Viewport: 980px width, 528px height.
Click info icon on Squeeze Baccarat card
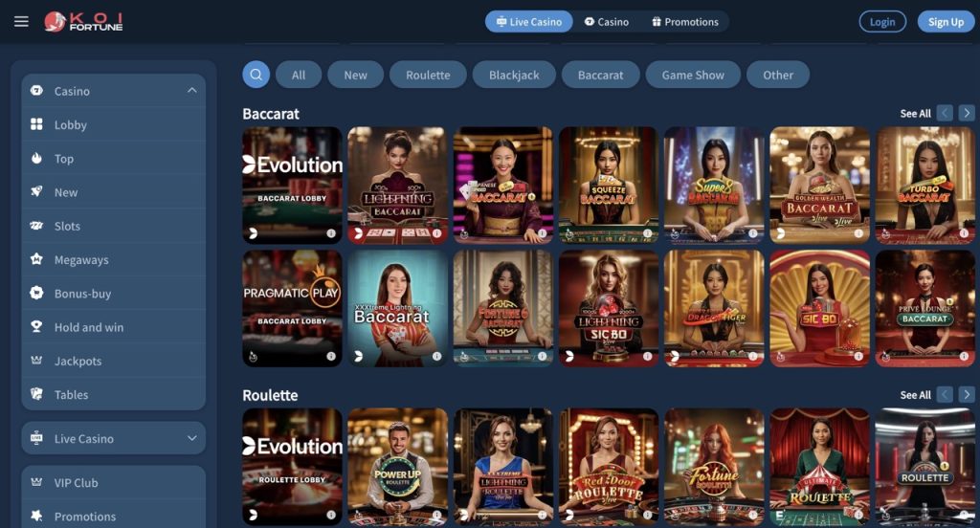click(x=648, y=233)
